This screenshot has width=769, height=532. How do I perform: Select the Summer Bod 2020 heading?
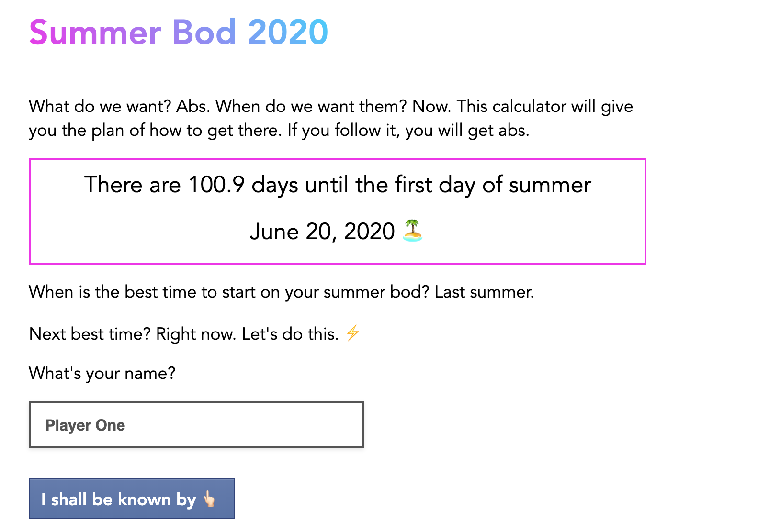point(178,32)
